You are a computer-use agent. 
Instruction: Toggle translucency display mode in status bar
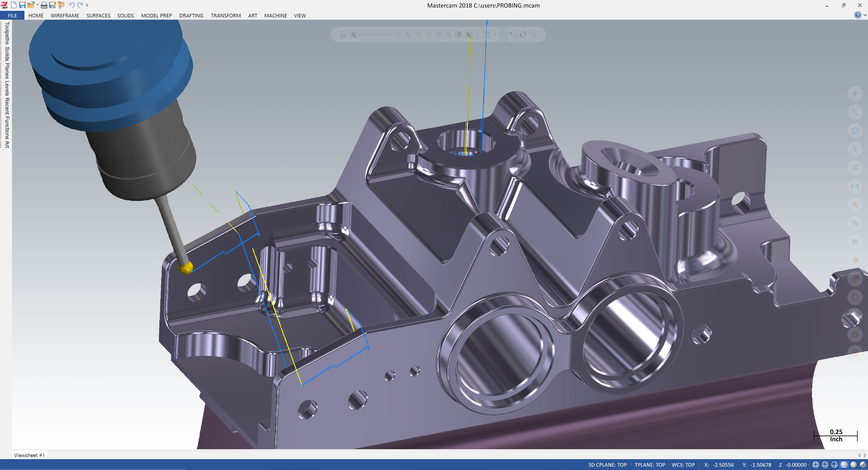pos(863,465)
